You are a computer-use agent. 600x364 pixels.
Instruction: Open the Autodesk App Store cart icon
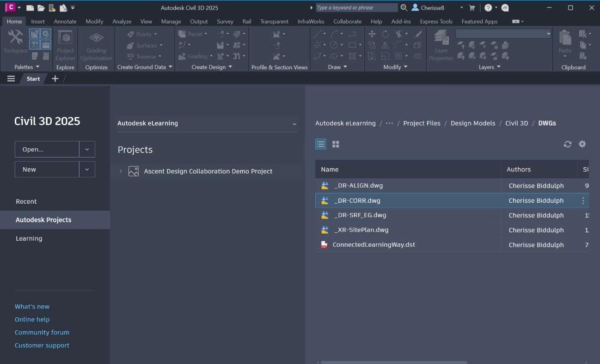[472, 8]
